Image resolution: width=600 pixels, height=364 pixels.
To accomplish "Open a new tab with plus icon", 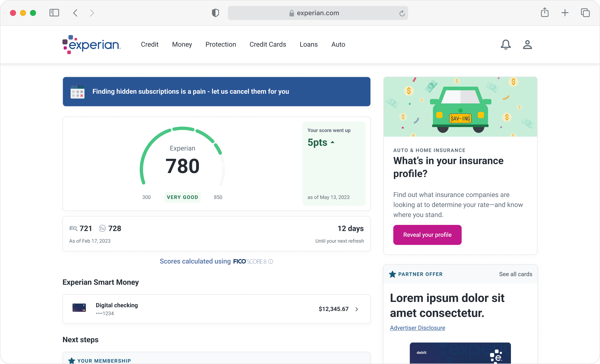I will tap(565, 13).
